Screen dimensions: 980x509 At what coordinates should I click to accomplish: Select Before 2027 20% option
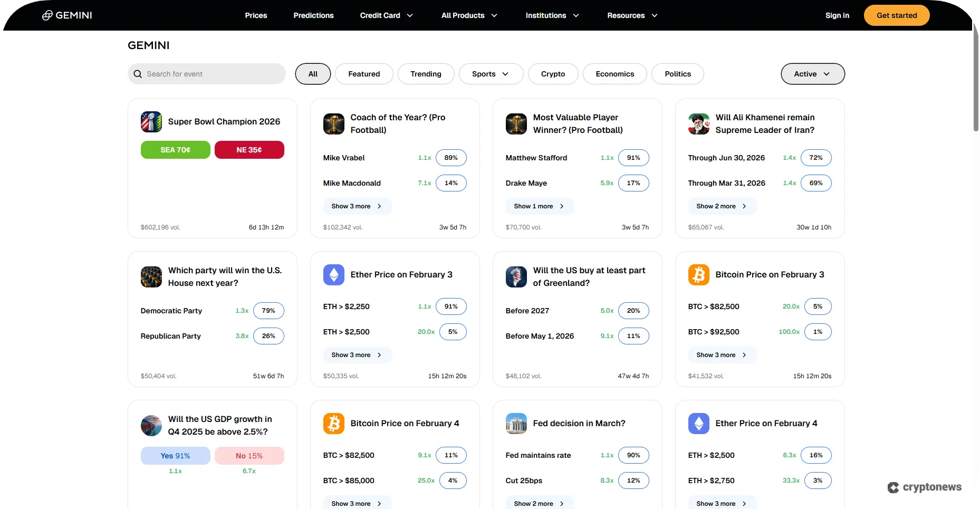tap(633, 311)
